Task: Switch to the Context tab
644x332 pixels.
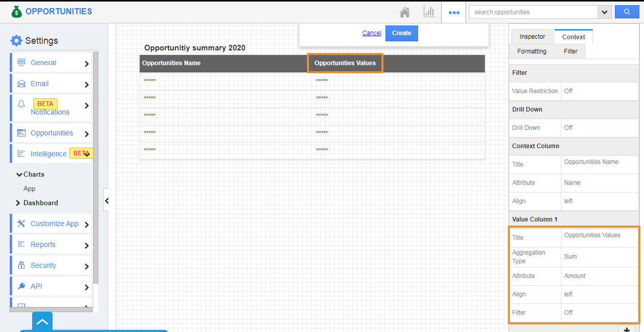Action: (x=574, y=37)
